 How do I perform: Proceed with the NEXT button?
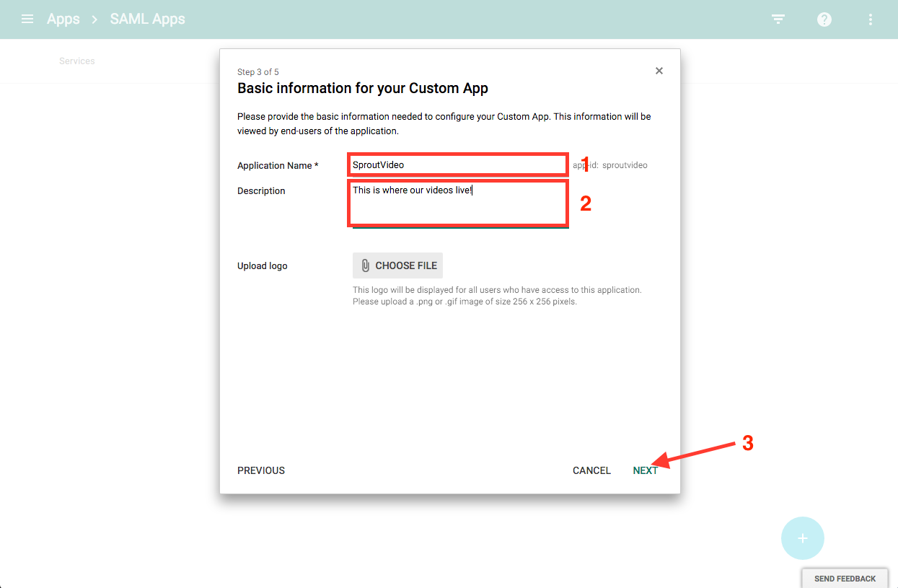pos(646,470)
